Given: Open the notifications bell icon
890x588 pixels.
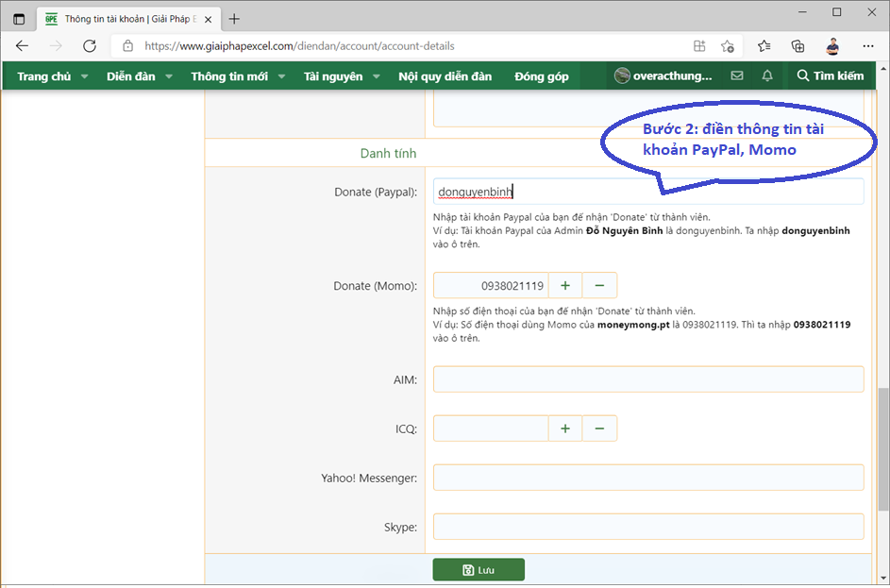Looking at the screenshot, I should pyautogui.click(x=767, y=76).
